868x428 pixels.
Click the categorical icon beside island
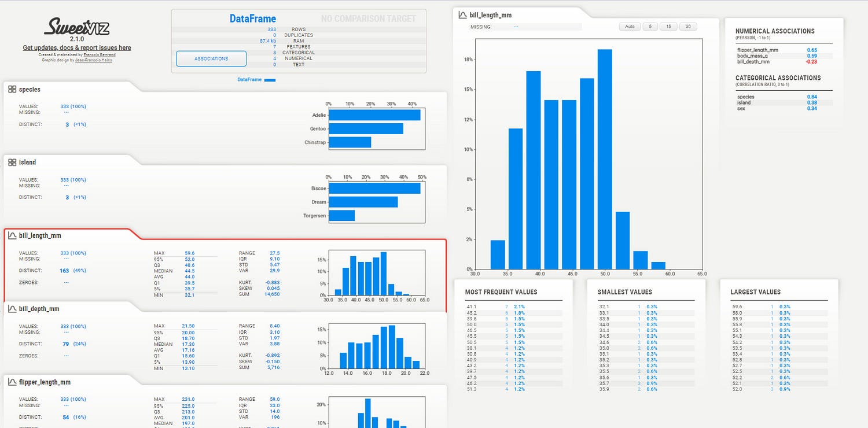click(x=12, y=163)
